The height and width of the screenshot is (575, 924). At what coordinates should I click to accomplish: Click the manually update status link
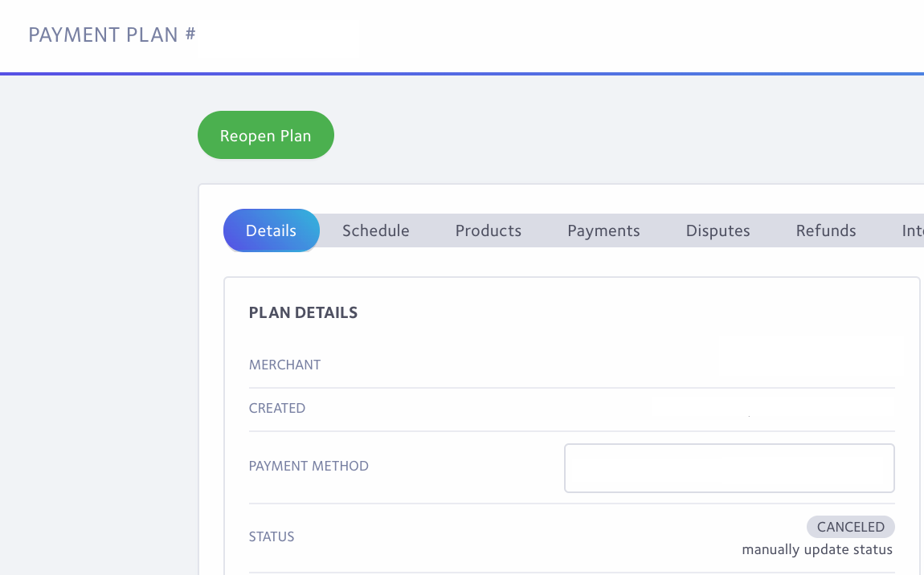tap(817, 549)
